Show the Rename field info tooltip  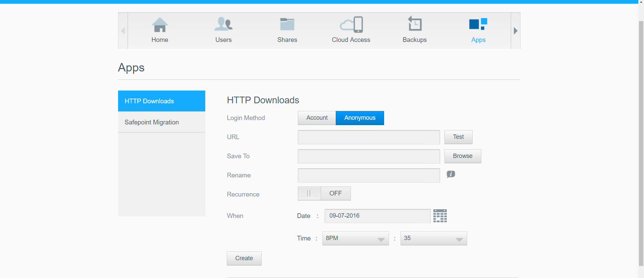tap(451, 174)
